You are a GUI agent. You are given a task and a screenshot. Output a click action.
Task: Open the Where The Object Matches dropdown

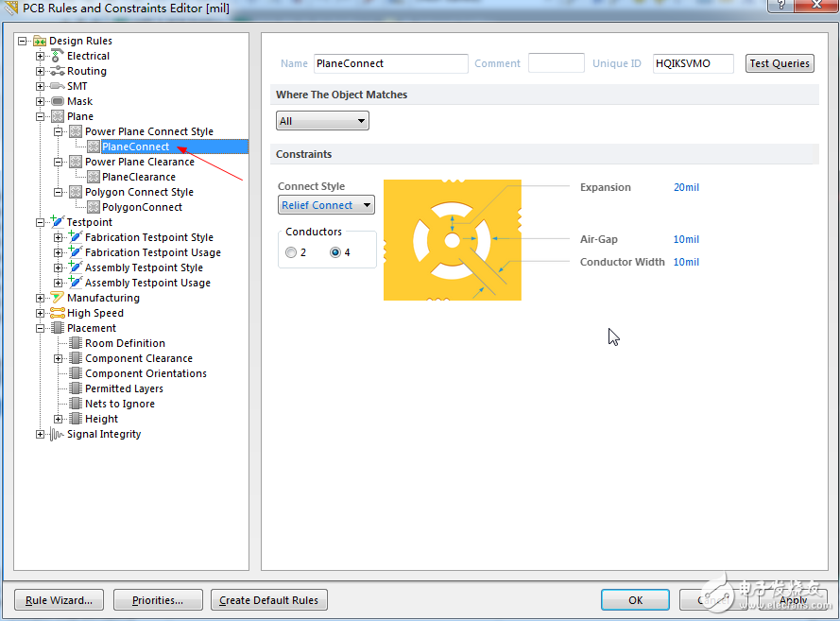[x=322, y=121]
